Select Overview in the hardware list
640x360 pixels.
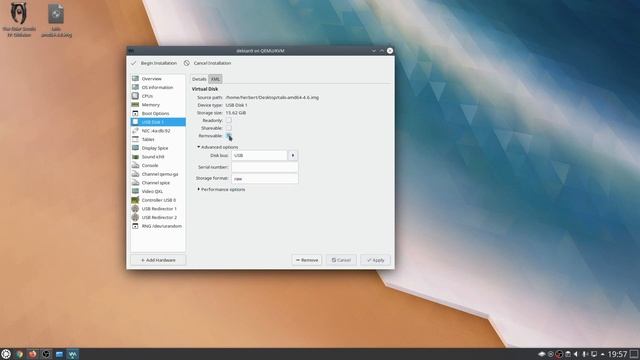(x=158, y=78)
